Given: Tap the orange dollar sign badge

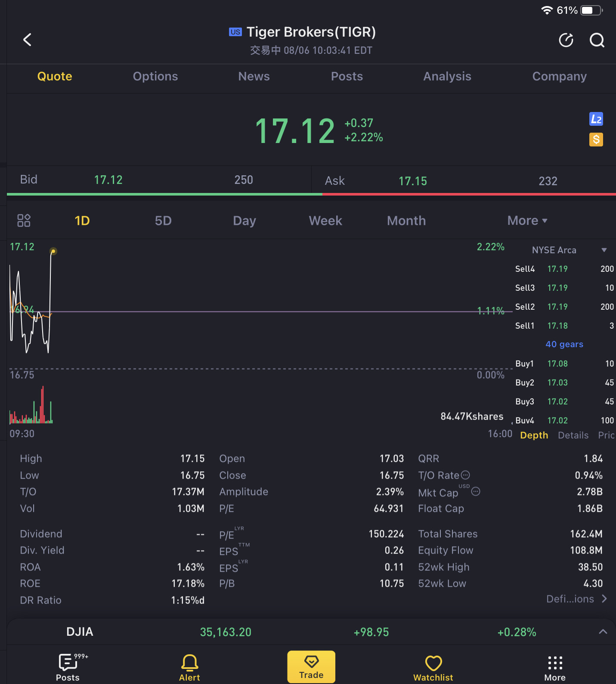Looking at the screenshot, I should (x=596, y=140).
